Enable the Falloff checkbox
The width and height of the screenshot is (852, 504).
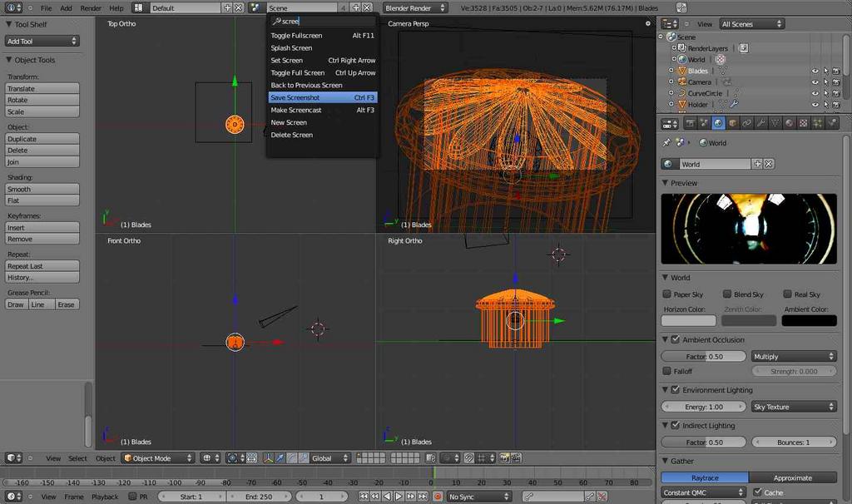pos(666,371)
